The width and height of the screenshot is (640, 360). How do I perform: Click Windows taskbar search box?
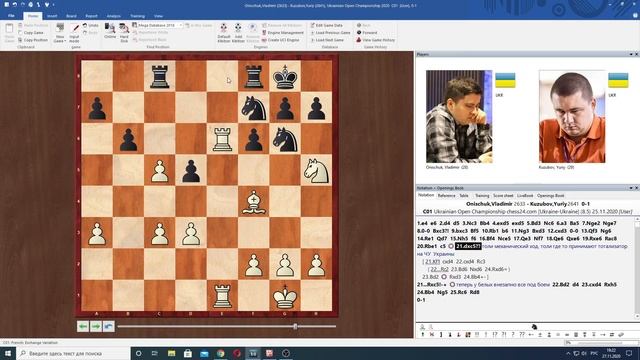(73, 353)
